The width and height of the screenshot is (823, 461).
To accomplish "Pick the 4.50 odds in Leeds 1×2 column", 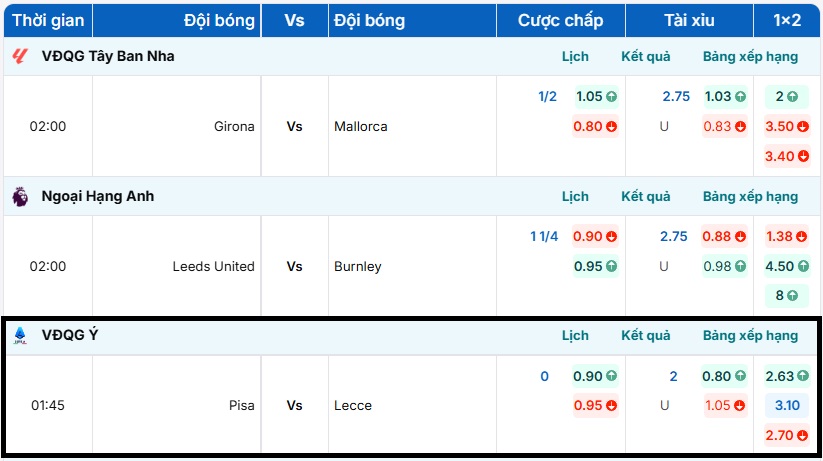I will point(786,266).
